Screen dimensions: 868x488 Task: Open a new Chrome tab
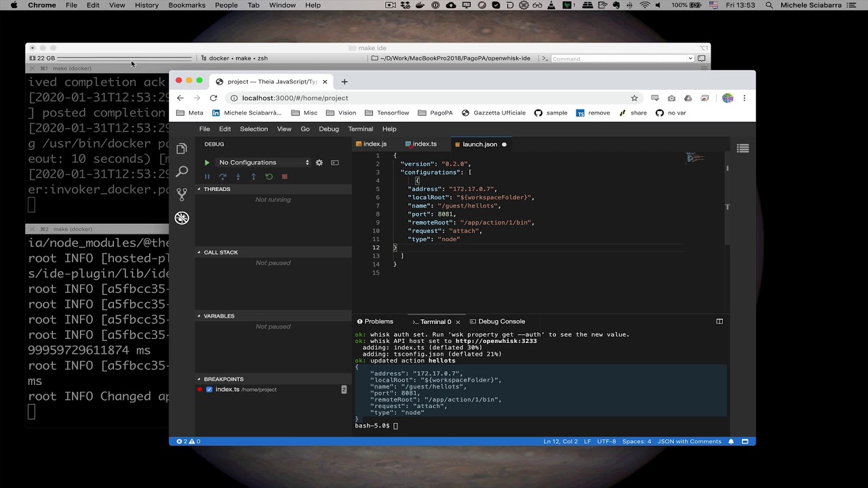point(344,82)
